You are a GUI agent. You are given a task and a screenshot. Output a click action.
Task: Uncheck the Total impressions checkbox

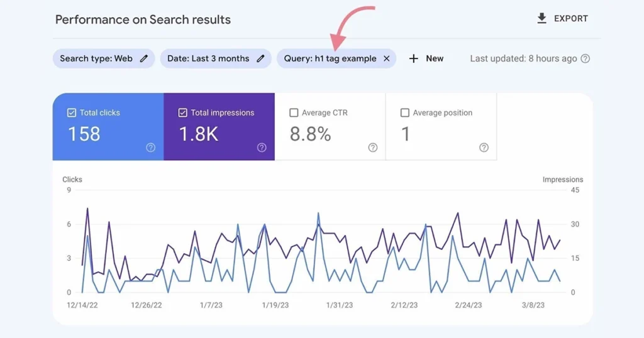click(x=183, y=112)
